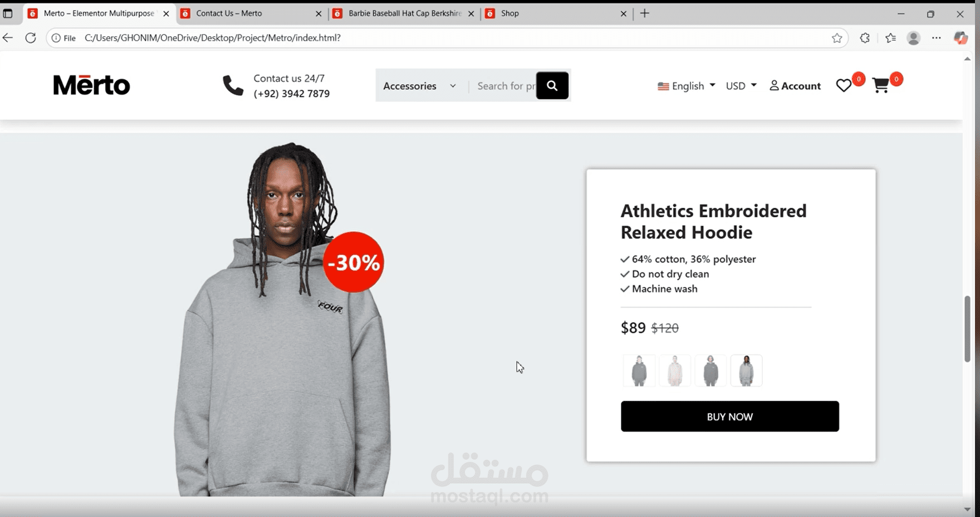980x517 pixels.
Task: Bookmark page with the star icon
Action: 836,38
